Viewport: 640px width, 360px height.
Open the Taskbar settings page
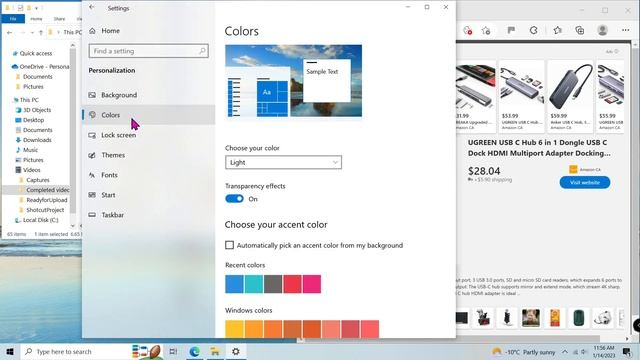[x=149, y=215]
